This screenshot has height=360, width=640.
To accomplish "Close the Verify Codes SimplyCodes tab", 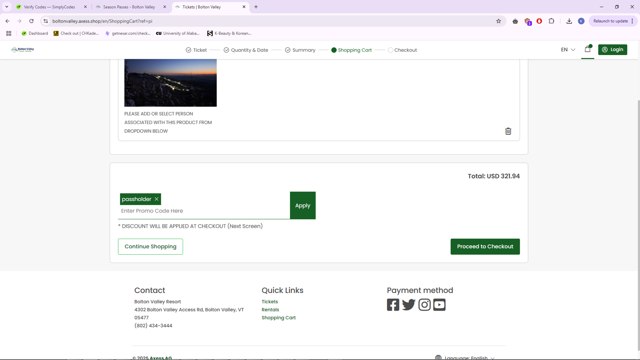I will coord(85,7).
